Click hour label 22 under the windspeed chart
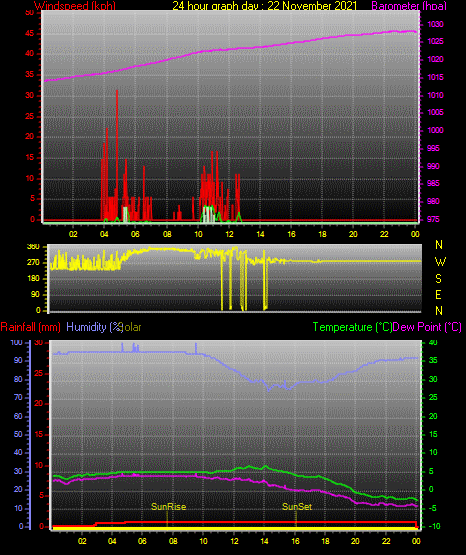 pyautogui.click(x=384, y=234)
